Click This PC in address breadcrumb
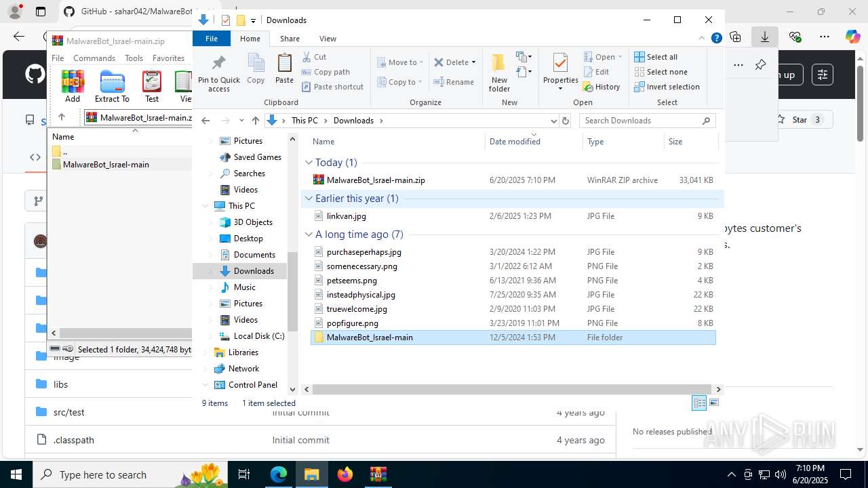 304,121
